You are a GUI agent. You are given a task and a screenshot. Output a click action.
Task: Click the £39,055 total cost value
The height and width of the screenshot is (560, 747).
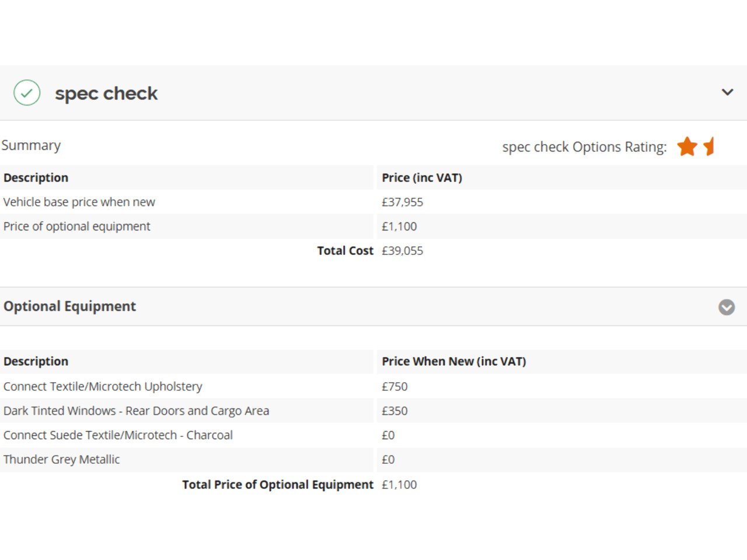(403, 251)
